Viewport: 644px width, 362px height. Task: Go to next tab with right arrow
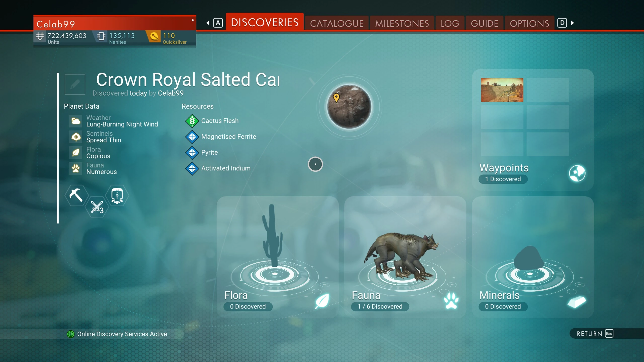click(572, 23)
